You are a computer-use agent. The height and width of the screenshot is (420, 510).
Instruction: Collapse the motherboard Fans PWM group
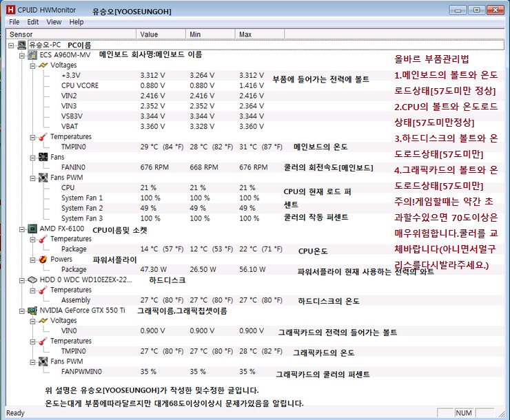[x=32, y=178]
